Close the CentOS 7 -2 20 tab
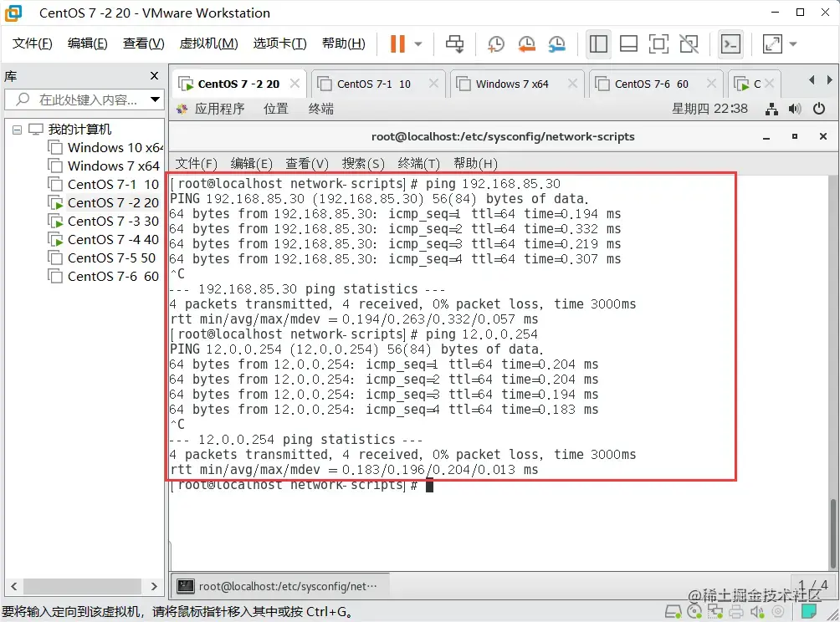Screen dimensions: 840x622 click(295, 84)
